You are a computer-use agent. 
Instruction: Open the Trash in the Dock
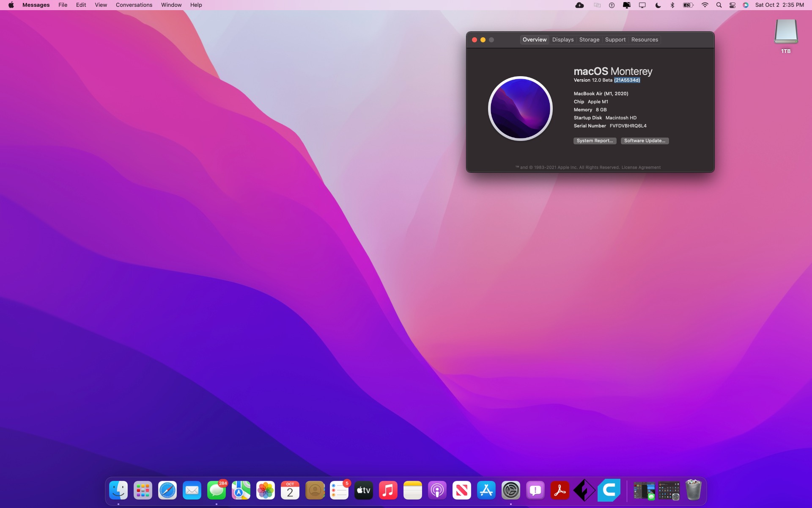(x=693, y=490)
